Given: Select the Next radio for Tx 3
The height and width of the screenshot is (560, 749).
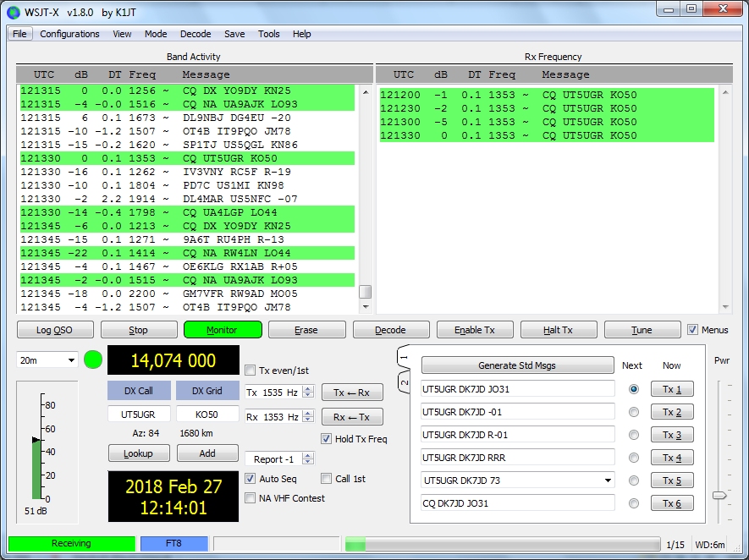Looking at the screenshot, I should [x=632, y=435].
